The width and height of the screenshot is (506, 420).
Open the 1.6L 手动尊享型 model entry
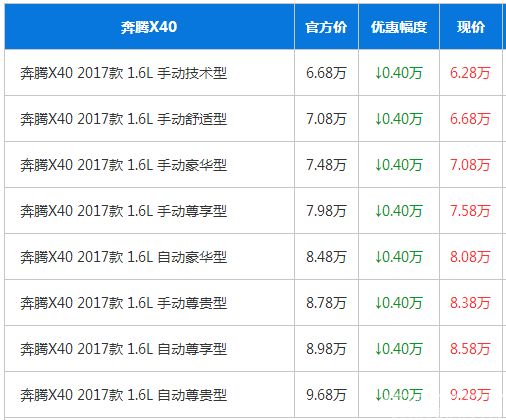[x=124, y=211]
